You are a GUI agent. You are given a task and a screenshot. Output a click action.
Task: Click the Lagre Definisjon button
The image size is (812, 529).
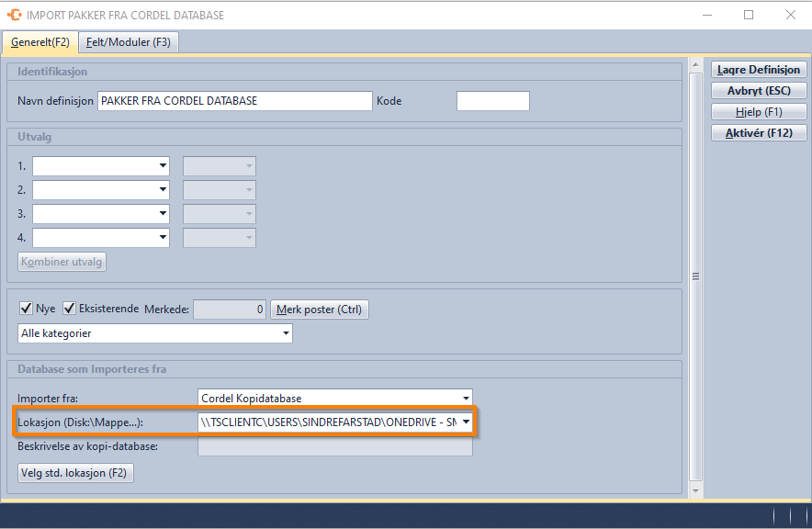point(759,70)
